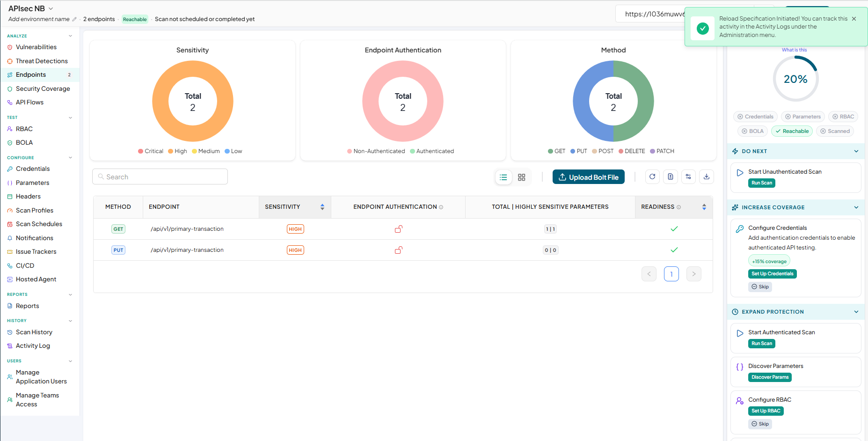Screen dimensions: 868x441
Task: Click the info icon beside Endpoint Authentication header
Action: click(441, 207)
